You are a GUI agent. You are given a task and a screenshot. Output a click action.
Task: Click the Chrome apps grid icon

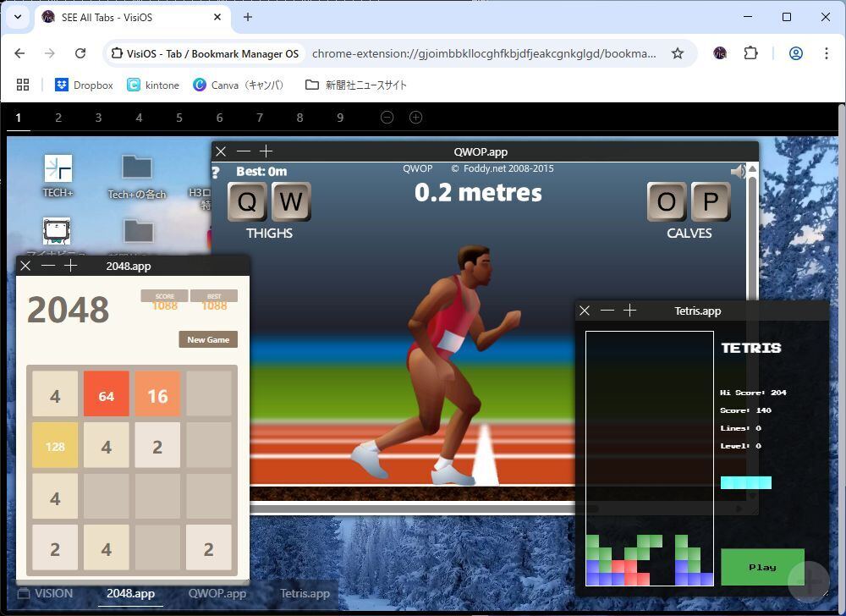pyautogui.click(x=23, y=85)
